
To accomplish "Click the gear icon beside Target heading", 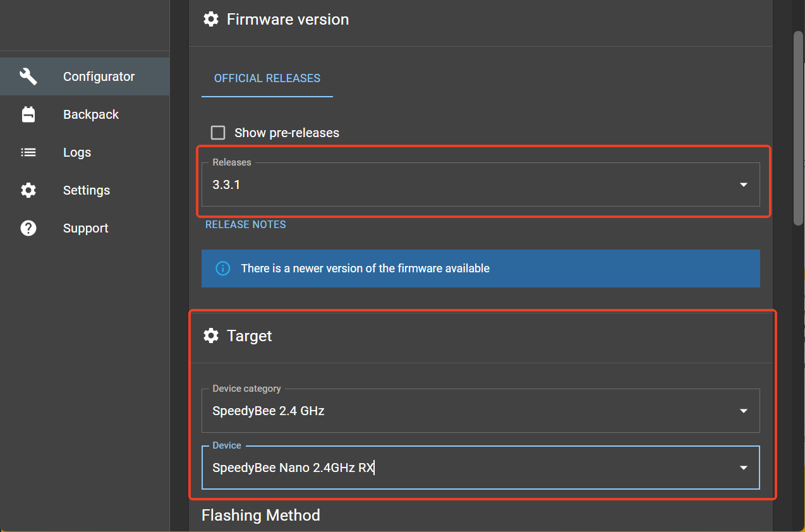I will [210, 336].
